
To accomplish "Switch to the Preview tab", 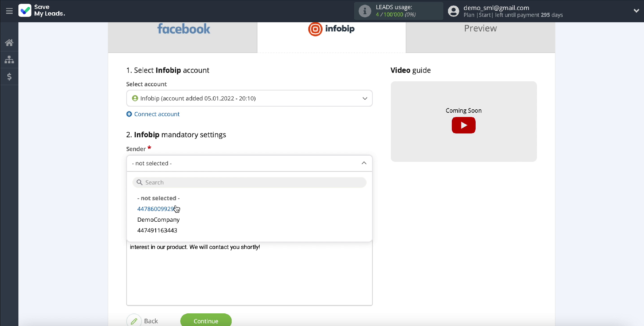I will coord(480,37).
